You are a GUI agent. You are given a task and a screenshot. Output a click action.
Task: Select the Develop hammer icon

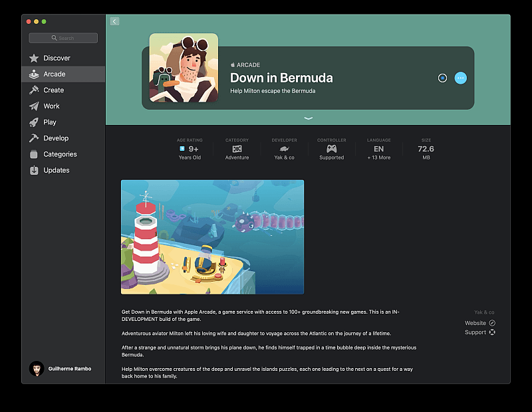[34, 138]
